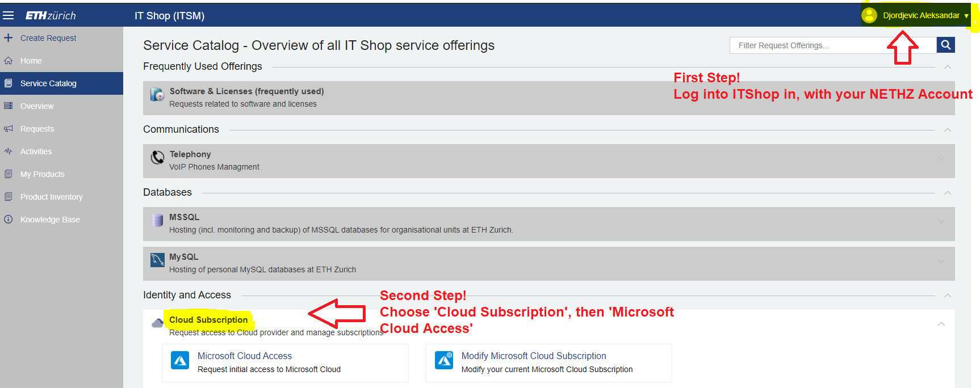Collapse the Cloud Subscription offering
The width and height of the screenshot is (980, 388).
941,324
